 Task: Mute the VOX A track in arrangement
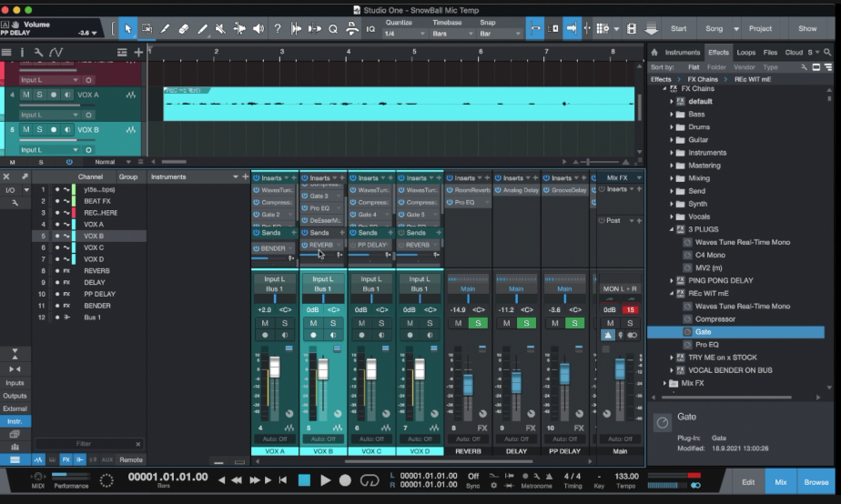[26, 95]
